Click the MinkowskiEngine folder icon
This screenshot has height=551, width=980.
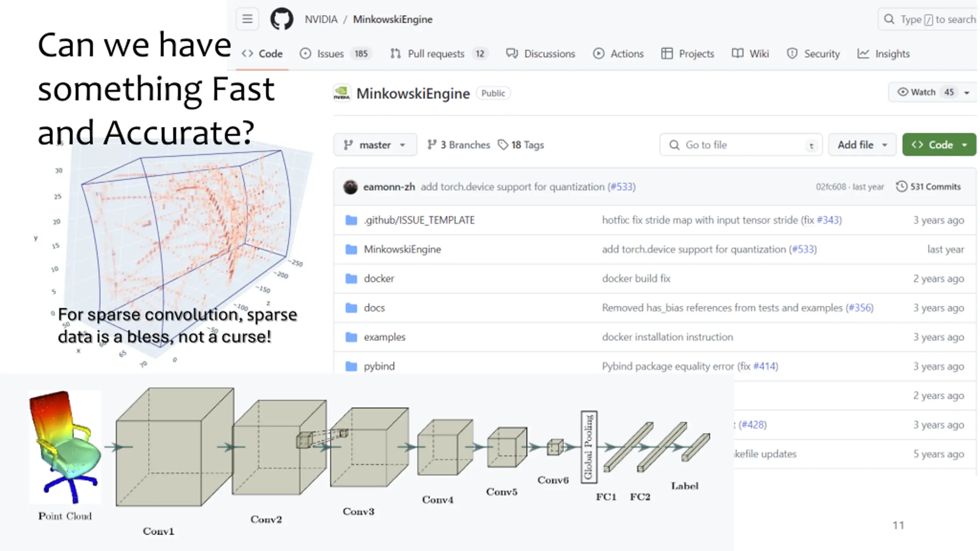[351, 249]
